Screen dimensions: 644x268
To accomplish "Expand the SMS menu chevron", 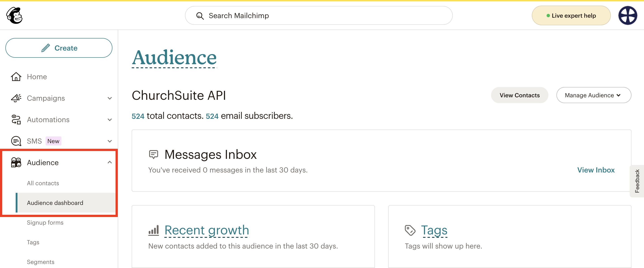I will pos(109,141).
